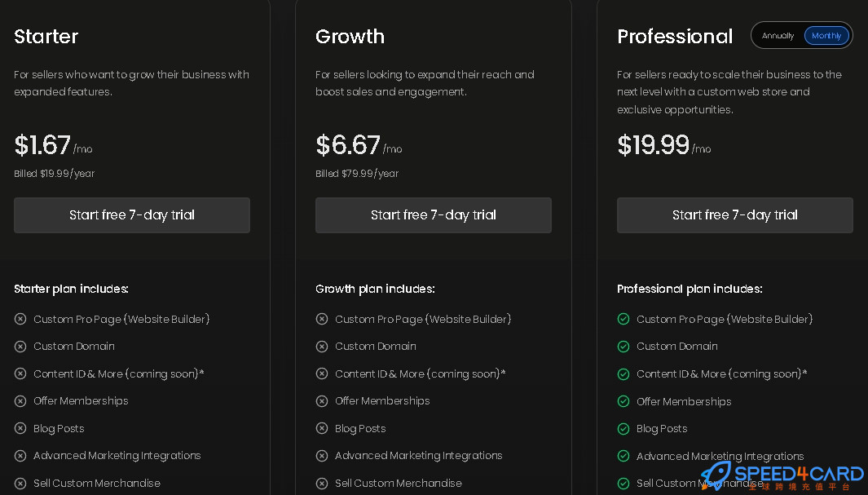868x495 pixels.
Task: Switch billing to Annually
Action: [x=778, y=36]
